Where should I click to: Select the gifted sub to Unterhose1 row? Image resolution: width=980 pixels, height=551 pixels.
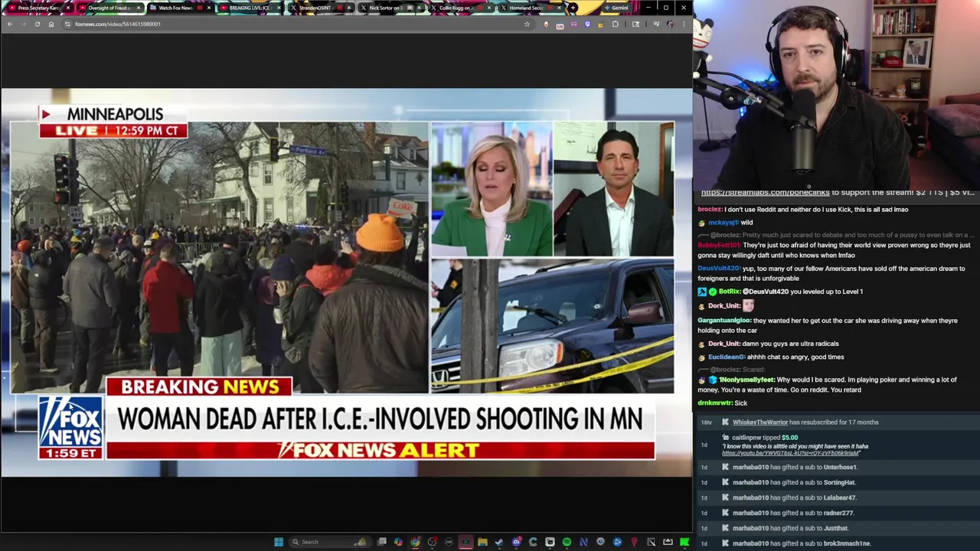click(x=838, y=467)
